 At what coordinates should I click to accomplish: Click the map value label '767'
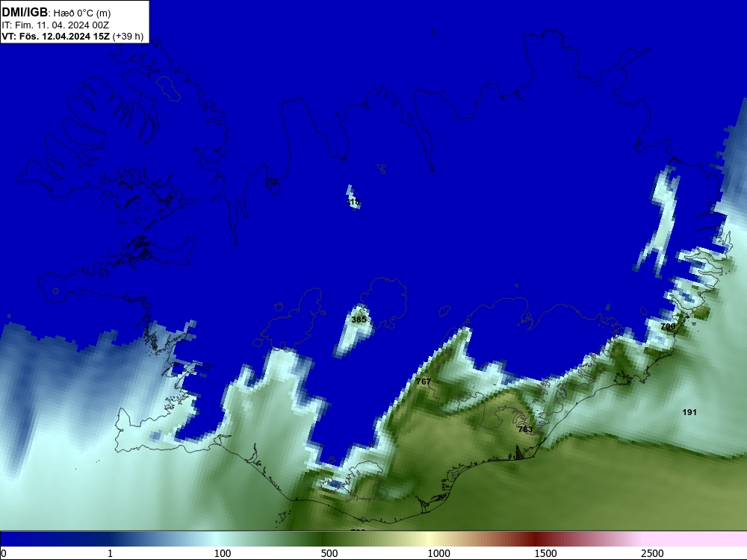(x=423, y=382)
